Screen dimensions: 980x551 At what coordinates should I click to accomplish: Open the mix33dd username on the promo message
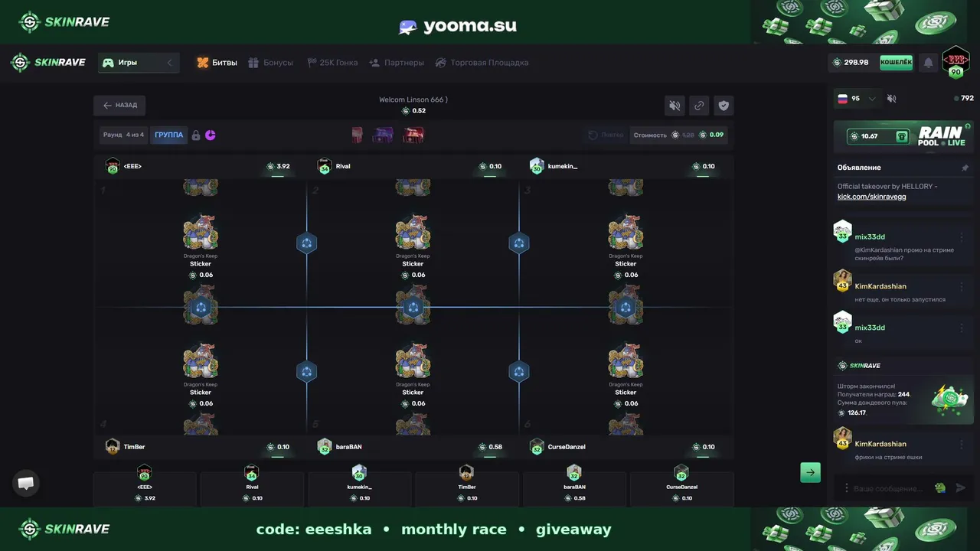[870, 236]
